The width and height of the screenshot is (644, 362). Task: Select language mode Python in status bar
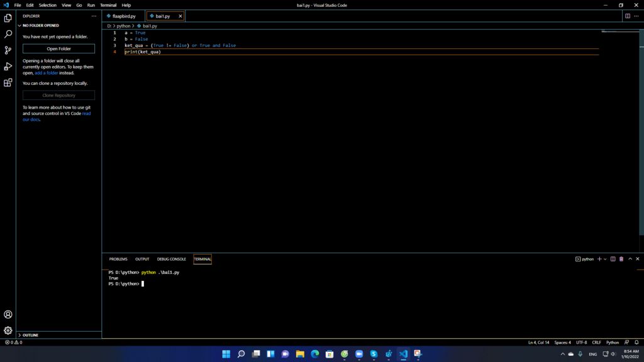click(613, 343)
